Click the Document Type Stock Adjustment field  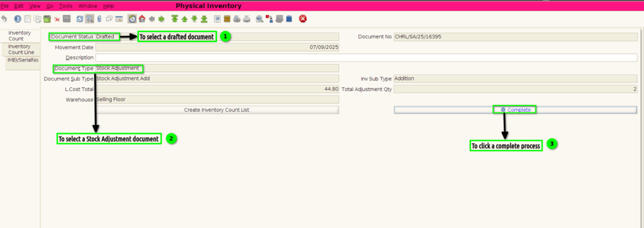(x=217, y=68)
